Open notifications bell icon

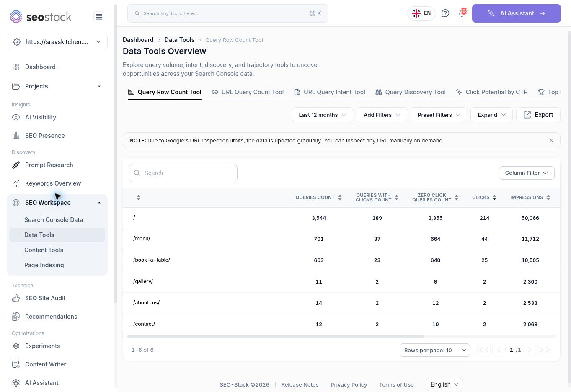462,13
